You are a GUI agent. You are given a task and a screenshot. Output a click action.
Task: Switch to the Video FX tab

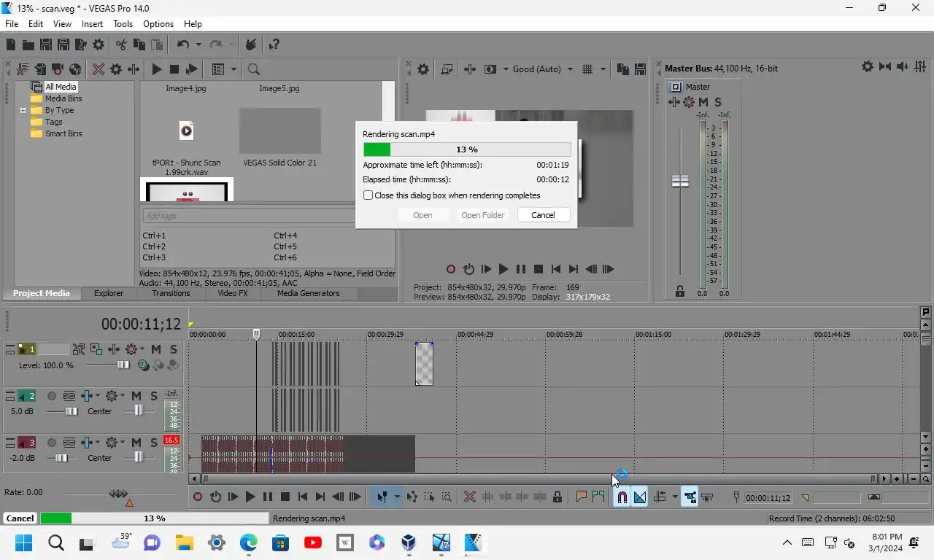click(x=233, y=293)
